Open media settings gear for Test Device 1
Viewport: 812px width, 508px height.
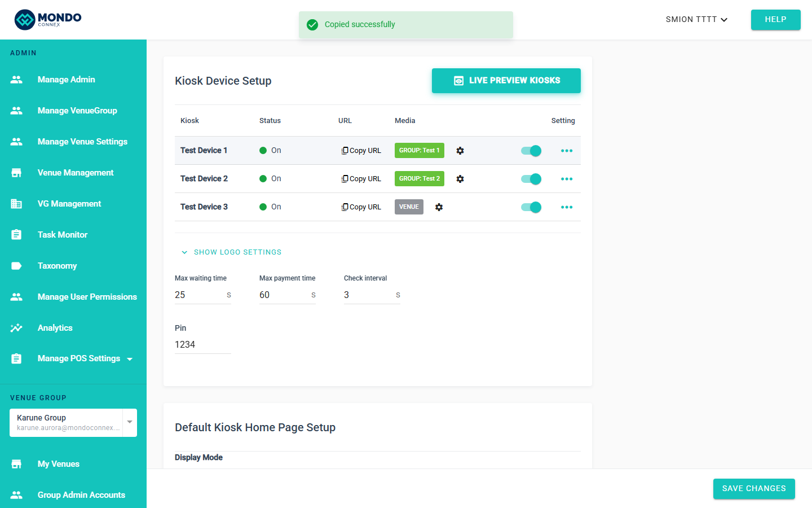tap(460, 151)
